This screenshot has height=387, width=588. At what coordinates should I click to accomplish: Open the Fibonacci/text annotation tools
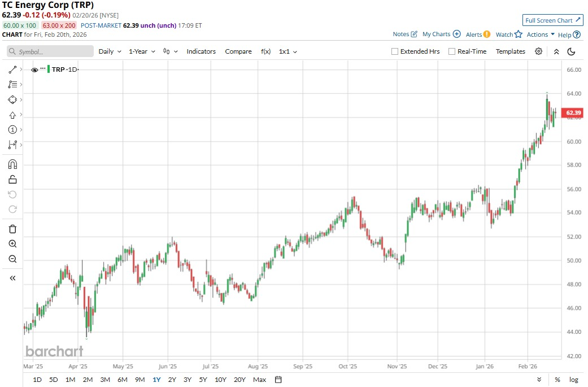coord(12,85)
